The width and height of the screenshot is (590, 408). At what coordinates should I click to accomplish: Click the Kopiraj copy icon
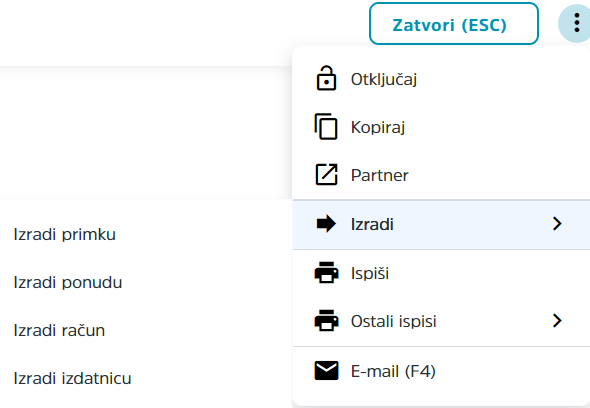(326, 126)
